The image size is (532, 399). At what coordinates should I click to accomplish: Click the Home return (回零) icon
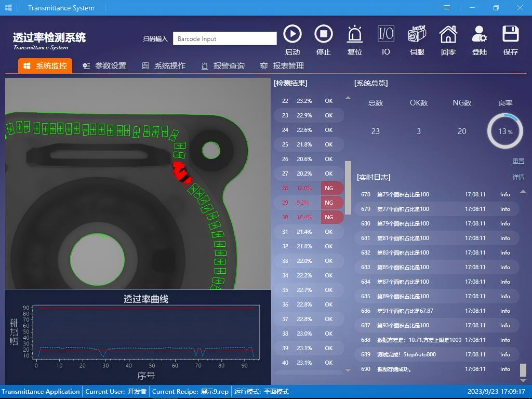pyautogui.click(x=448, y=34)
